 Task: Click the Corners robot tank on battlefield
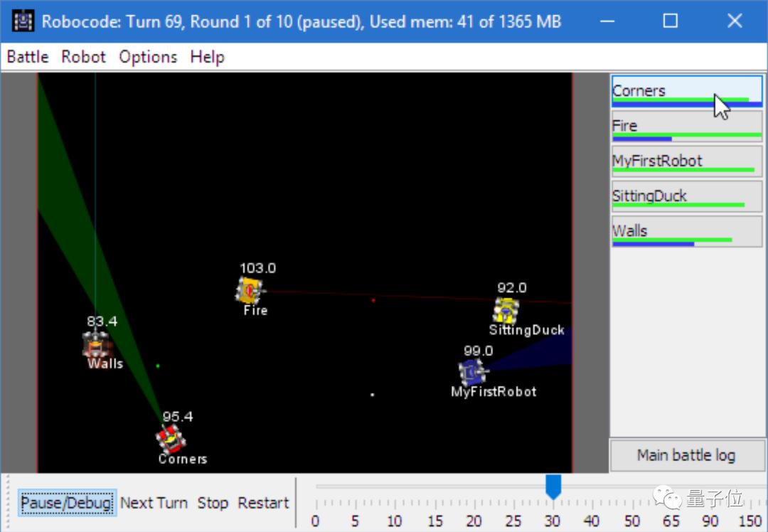171,438
